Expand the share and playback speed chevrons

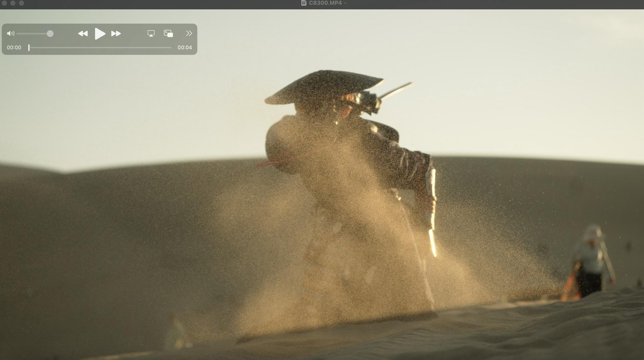(189, 34)
